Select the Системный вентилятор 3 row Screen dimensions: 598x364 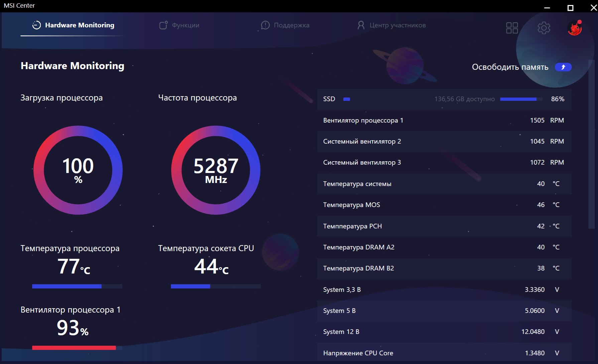(x=444, y=163)
